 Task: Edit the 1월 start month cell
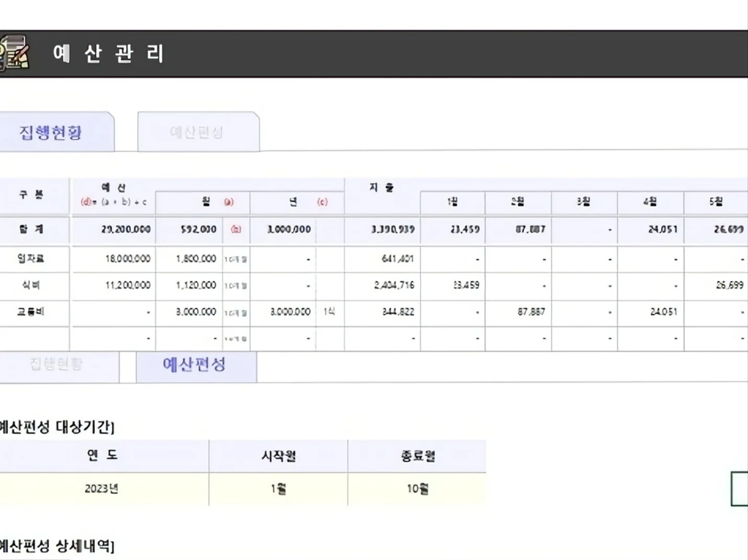pos(278,489)
